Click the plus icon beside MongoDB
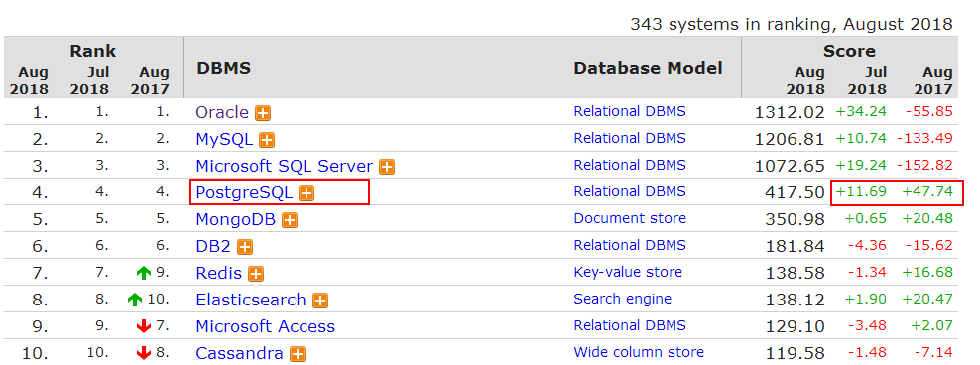This screenshot has height=365, width=980. tap(290, 220)
